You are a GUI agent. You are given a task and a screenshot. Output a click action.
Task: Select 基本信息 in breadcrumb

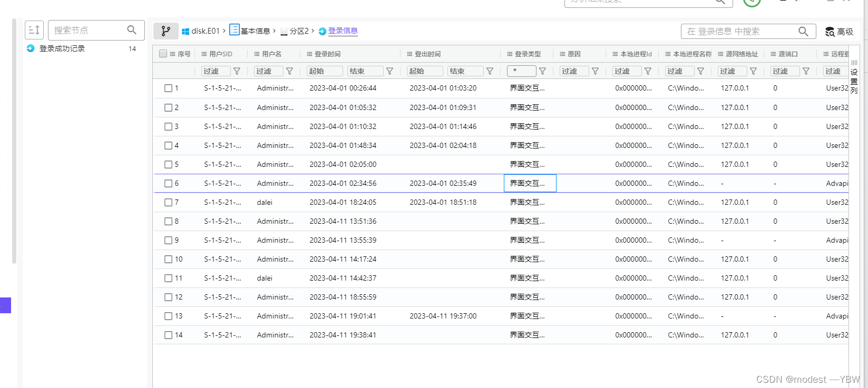click(255, 31)
